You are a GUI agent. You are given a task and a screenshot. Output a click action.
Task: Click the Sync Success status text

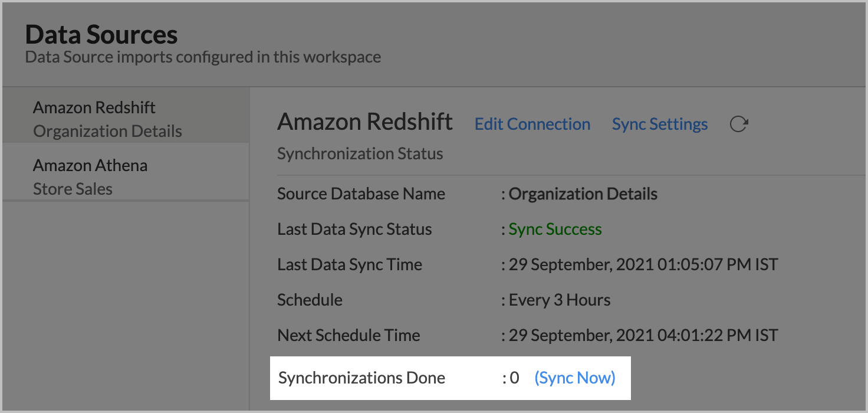(555, 229)
